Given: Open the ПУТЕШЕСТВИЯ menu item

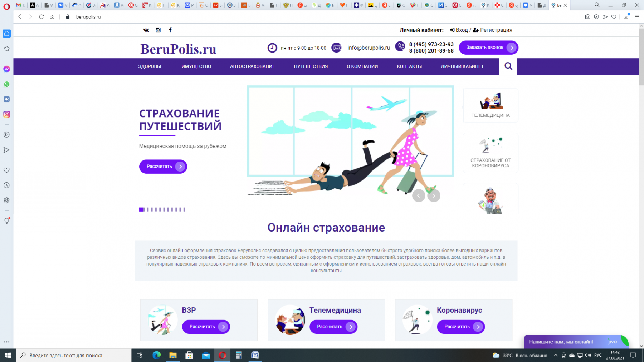Looking at the screenshot, I should pyautogui.click(x=311, y=66).
